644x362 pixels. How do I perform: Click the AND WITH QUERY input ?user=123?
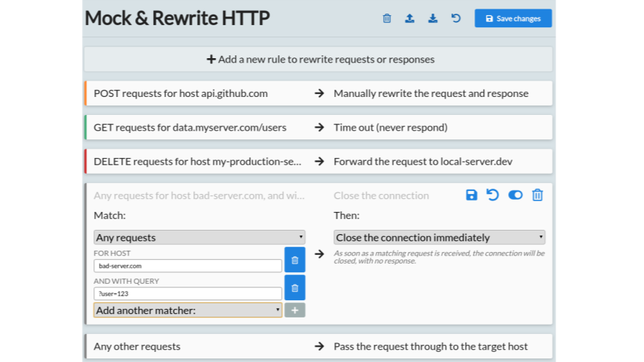(x=188, y=294)
